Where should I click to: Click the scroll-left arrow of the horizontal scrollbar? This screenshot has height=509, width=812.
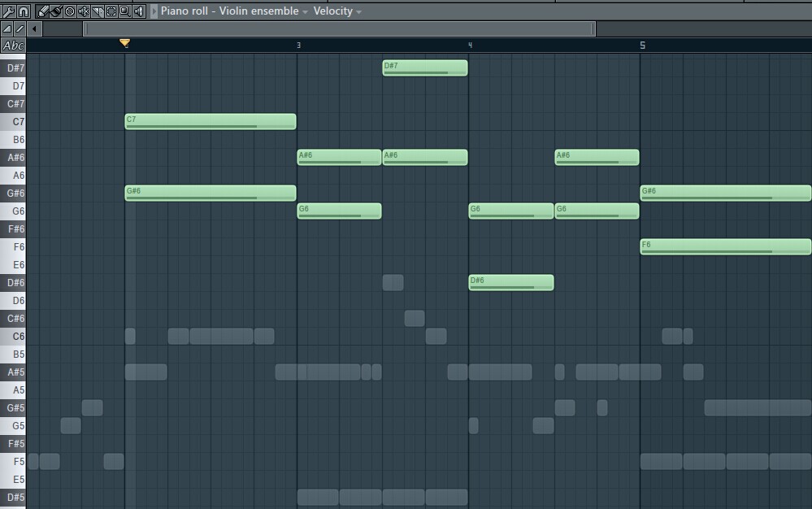(x=34, y=29)
